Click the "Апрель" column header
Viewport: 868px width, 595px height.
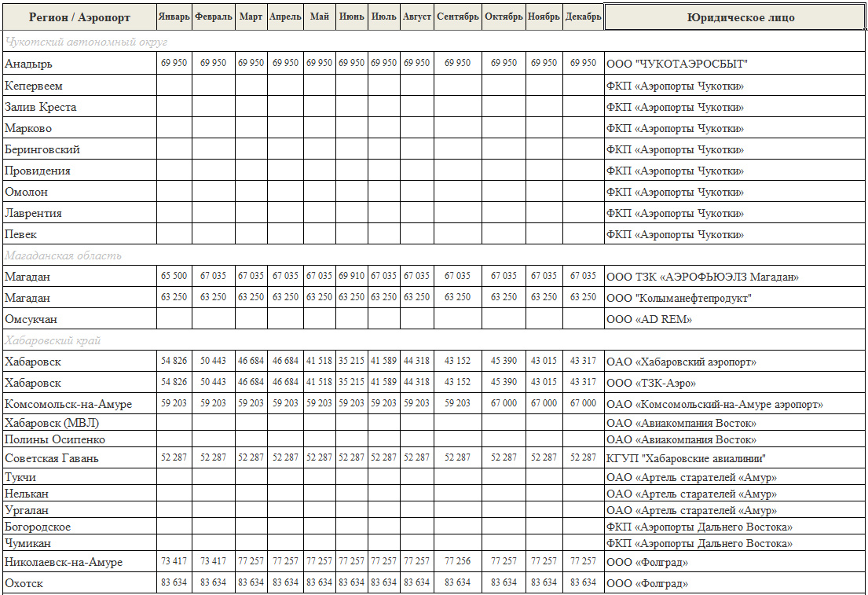(x=285, y=17)
